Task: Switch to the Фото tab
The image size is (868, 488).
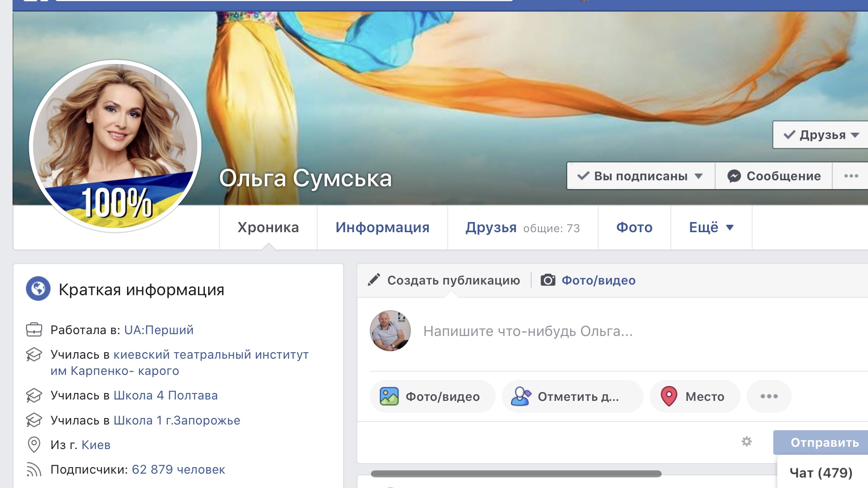Action: click(x=634, y=228)
